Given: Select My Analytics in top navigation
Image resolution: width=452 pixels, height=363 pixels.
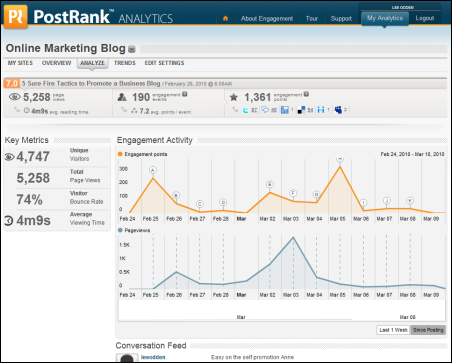Looking at the screenshot, I should click(385, 18).
